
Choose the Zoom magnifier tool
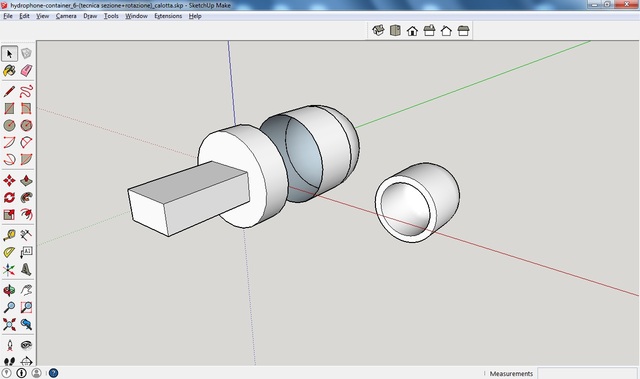(x=9, y=307)
